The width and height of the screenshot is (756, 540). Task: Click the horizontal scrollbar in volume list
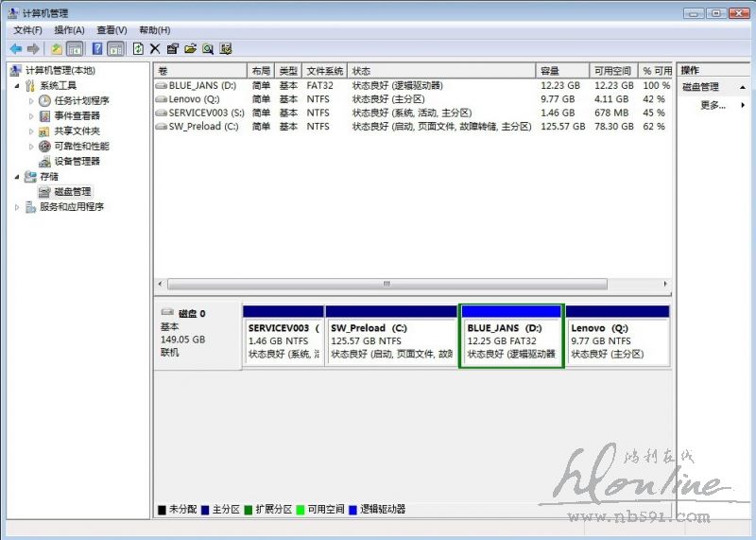click(386, 284)
